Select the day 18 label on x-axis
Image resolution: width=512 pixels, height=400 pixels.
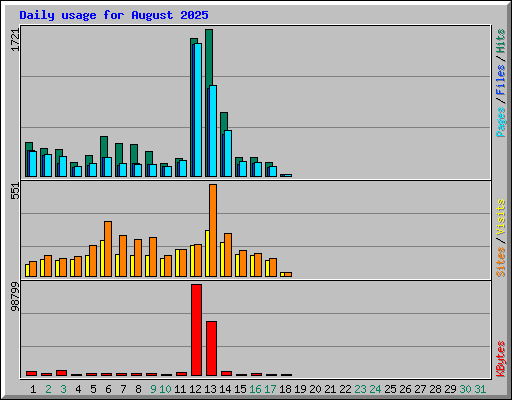(x=285, y=389)
